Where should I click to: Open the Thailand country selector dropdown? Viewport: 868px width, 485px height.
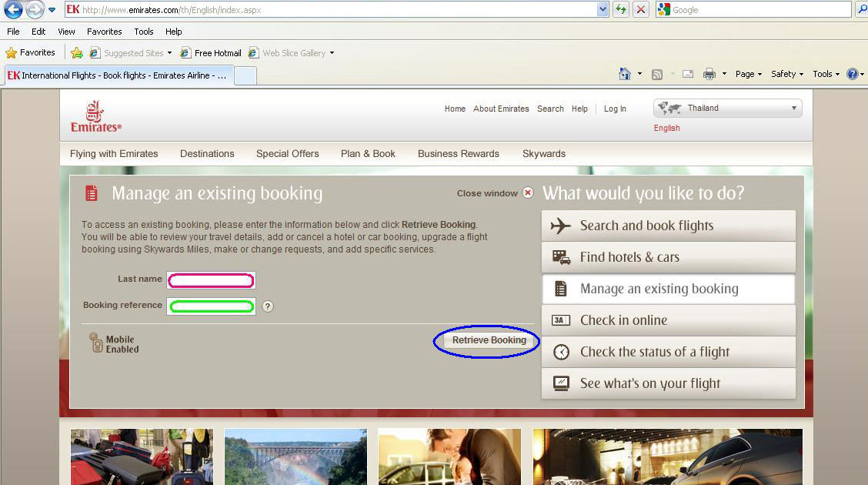727,108
